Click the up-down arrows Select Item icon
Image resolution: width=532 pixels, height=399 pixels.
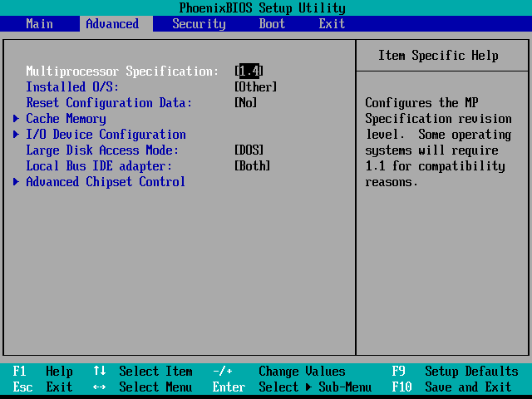100,370
